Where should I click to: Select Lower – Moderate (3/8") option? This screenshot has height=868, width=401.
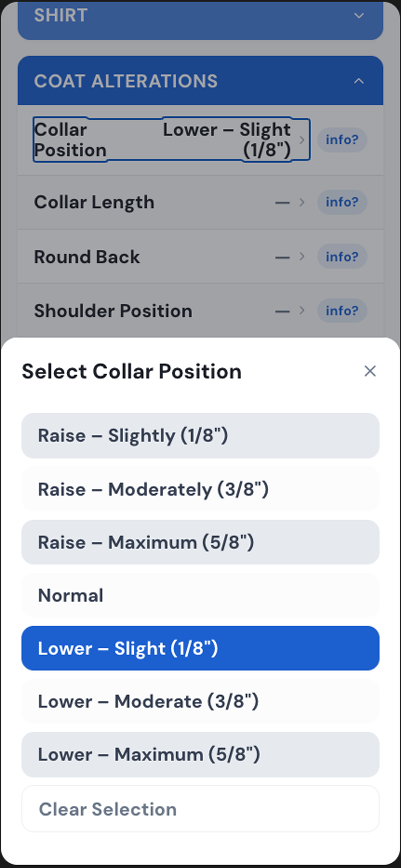pyautogui.click(x=200, y=701)
